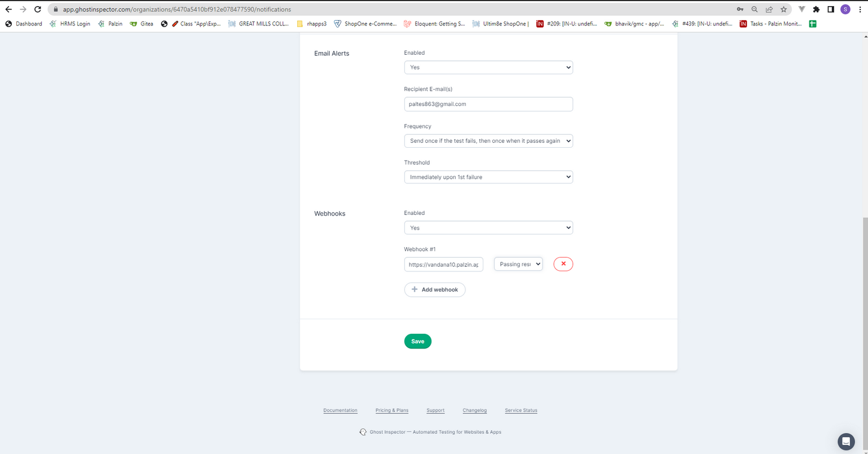
Task: Open the GREAT MILLS COLL... bookmark
Action: coord(259,24)
